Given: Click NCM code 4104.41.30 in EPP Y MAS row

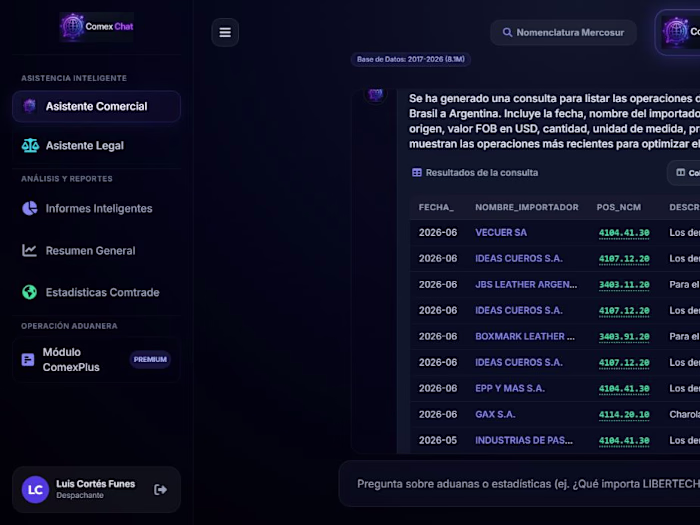Looking at the screenshot, I should pos(624,389).
